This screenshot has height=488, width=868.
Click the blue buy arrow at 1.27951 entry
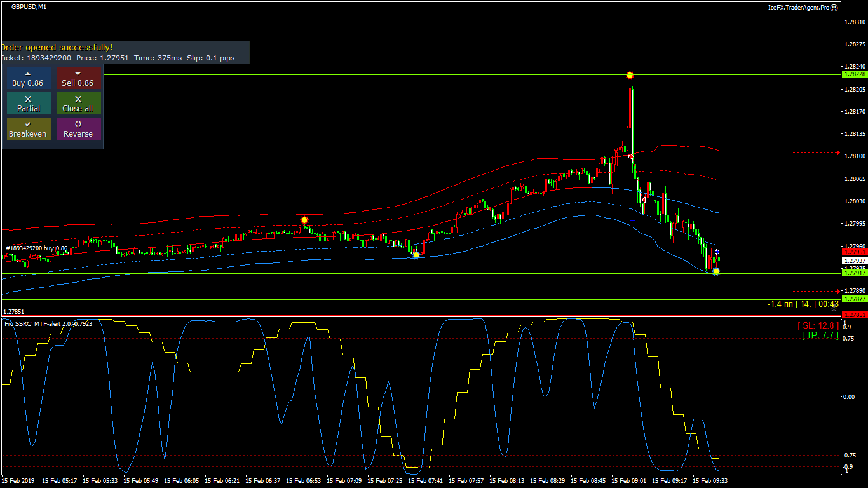(x=717, y=252)
